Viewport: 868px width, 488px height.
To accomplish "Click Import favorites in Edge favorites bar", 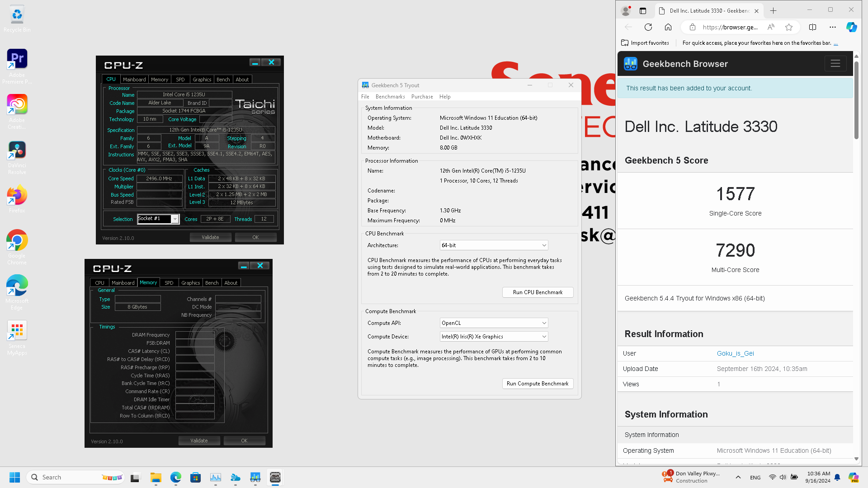I will pos(645,43).
